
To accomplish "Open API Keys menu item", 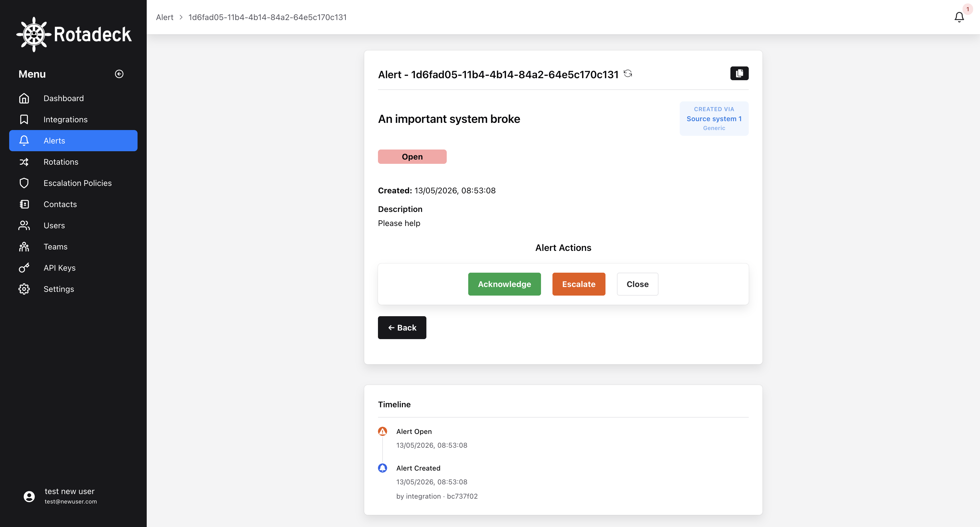I will click(73, 268).
